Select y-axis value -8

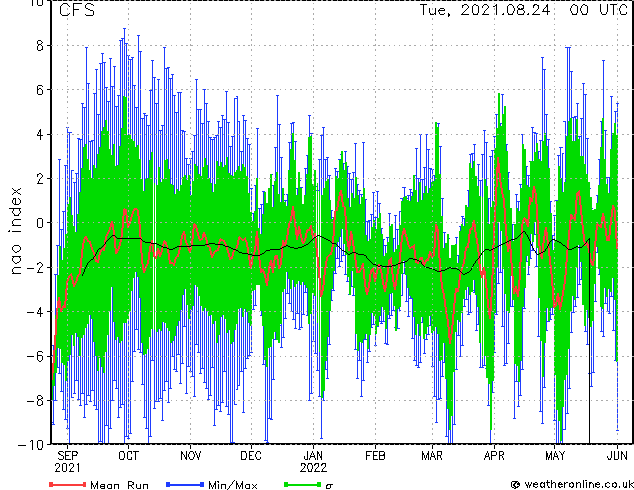click(35, 401)
